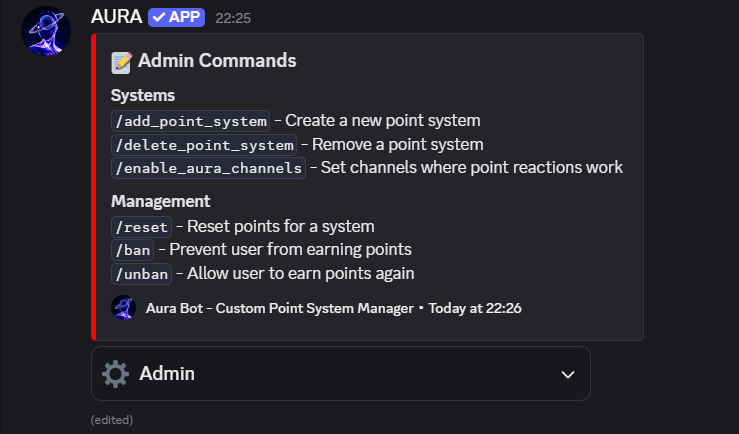Viewport: 739px width, 434px height.
Task: Click the /add_point_system command
Action: coord(190,121)
